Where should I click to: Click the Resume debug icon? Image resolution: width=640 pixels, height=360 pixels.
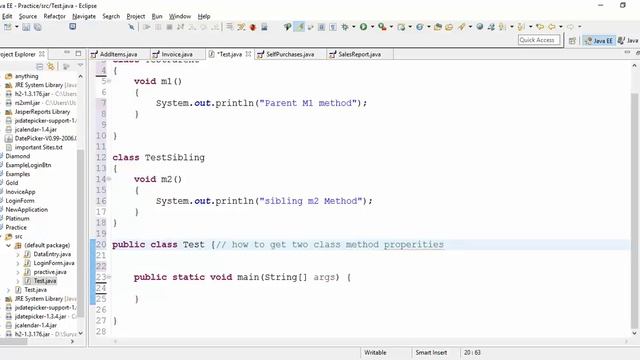coord(147,27)
